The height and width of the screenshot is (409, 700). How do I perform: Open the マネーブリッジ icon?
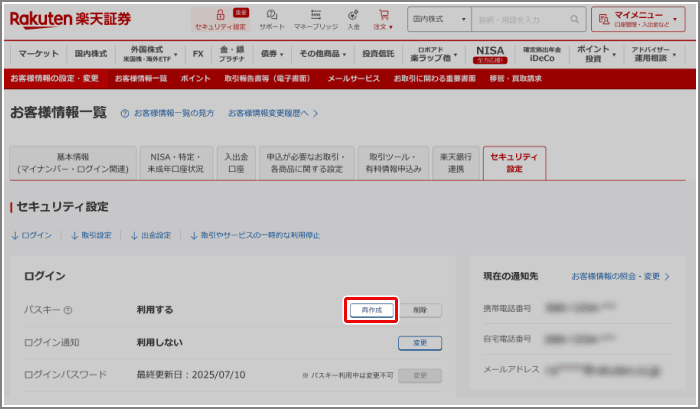pyautogui.click(x=315, y=18)
